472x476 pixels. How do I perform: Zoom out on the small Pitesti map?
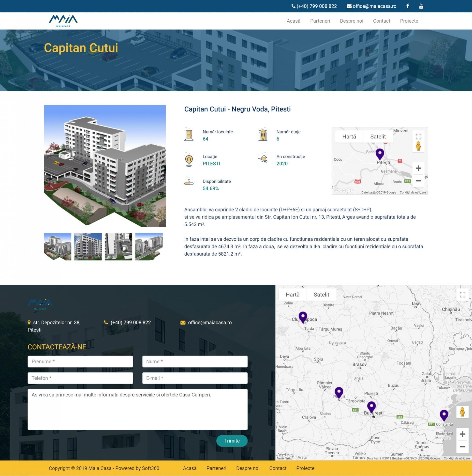[x=418, y=181]
